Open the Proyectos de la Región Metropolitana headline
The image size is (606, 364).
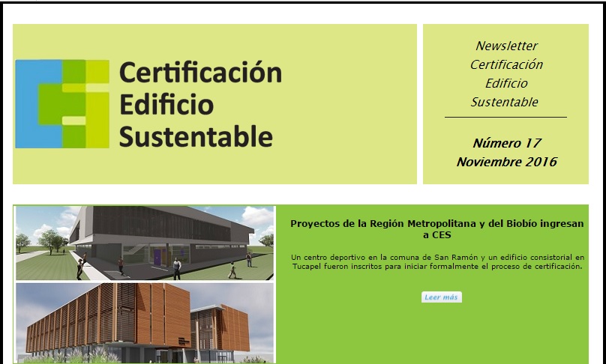click(x=436, y=229)
